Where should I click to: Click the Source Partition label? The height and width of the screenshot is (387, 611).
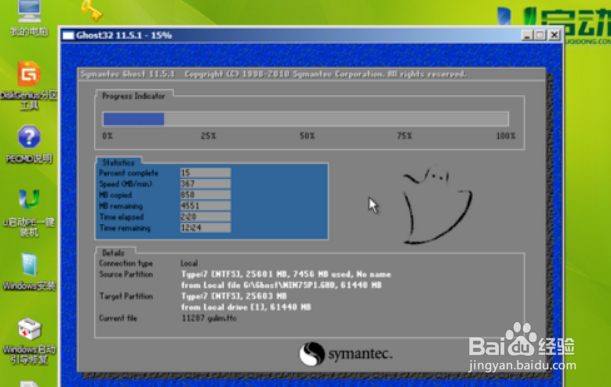point(126,274)
